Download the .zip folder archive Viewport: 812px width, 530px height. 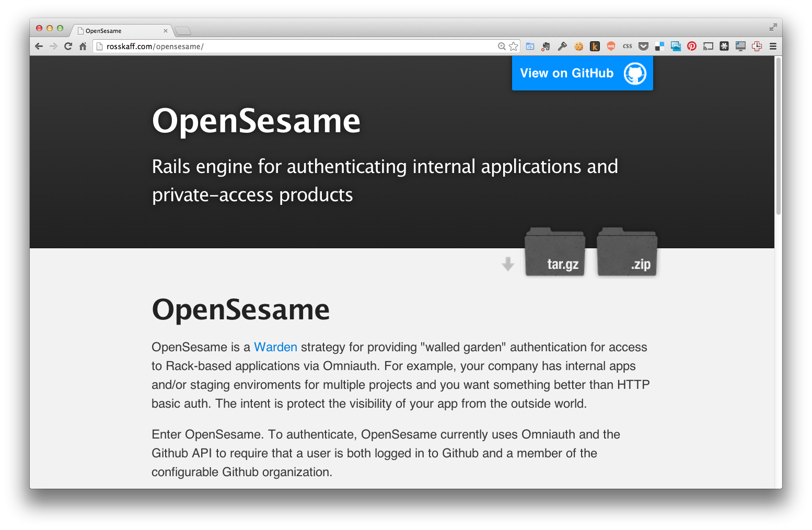tap(627, 252)
